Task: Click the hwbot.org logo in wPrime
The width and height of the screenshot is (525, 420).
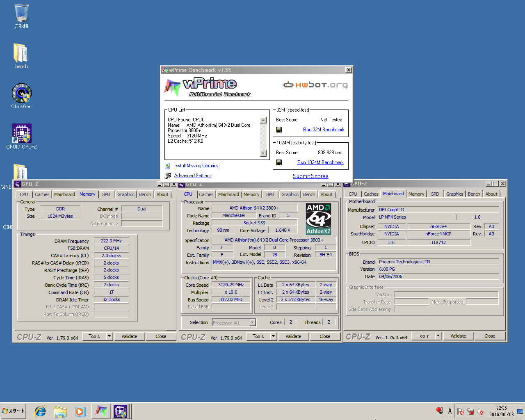Action: [315, 85]
